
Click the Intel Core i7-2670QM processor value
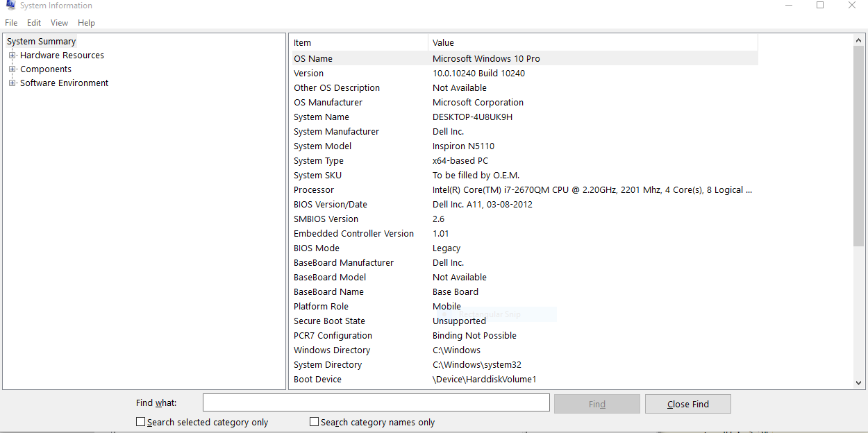[x=592, y=190]
